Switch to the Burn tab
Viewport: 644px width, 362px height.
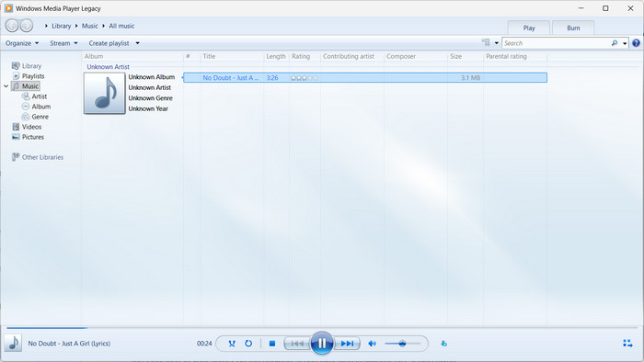(573, 28)
